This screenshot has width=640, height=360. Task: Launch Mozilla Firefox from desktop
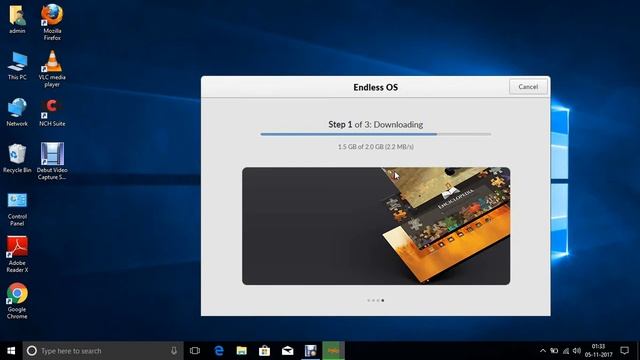[52, 22]
